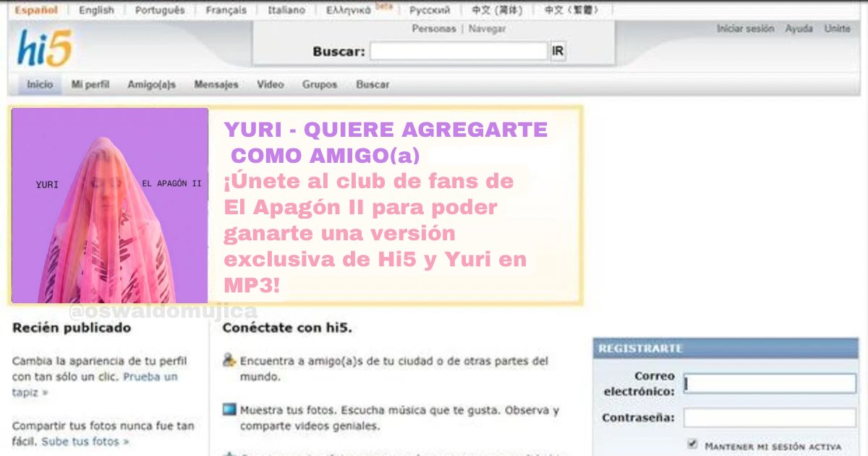The width and height of the screenshot is (868, 456).
Task: Select simplified Chinese 中文 (简体) language
Action: coord(497,10)
